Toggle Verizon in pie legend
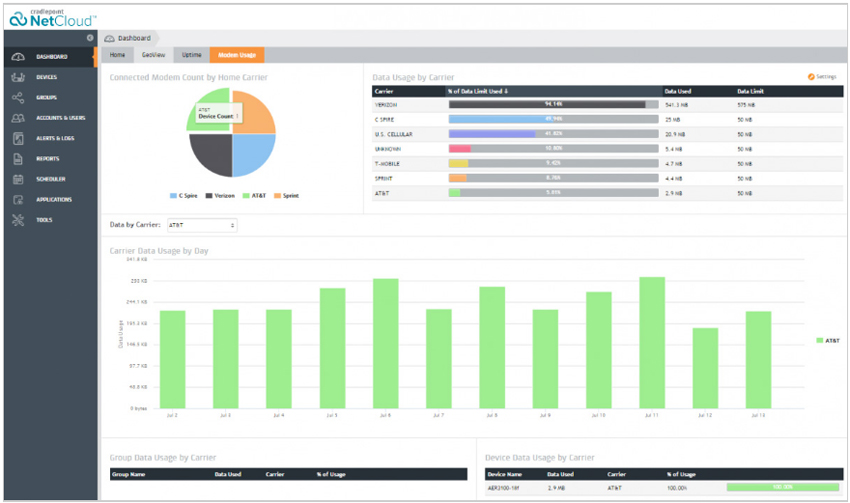The height and width of the screenshot is (503, 850). (220, 196)
